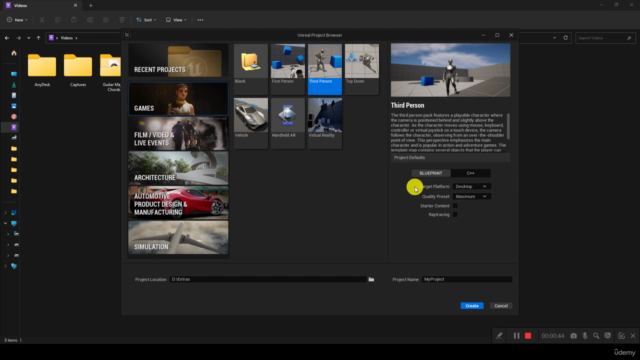
Task: Open the Quality Preset dropdown
Action: (x=471, y=196)
